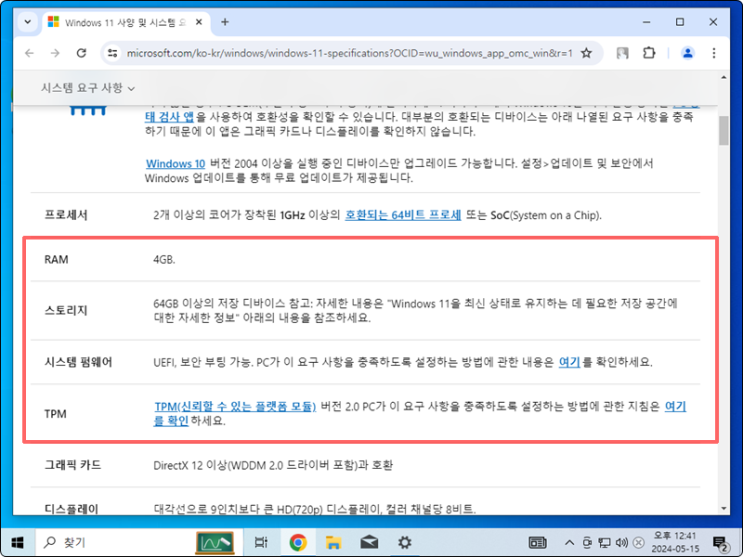Select the TPM row label
Viewport: 743px width, 557px height.
(x=55, y=414)
